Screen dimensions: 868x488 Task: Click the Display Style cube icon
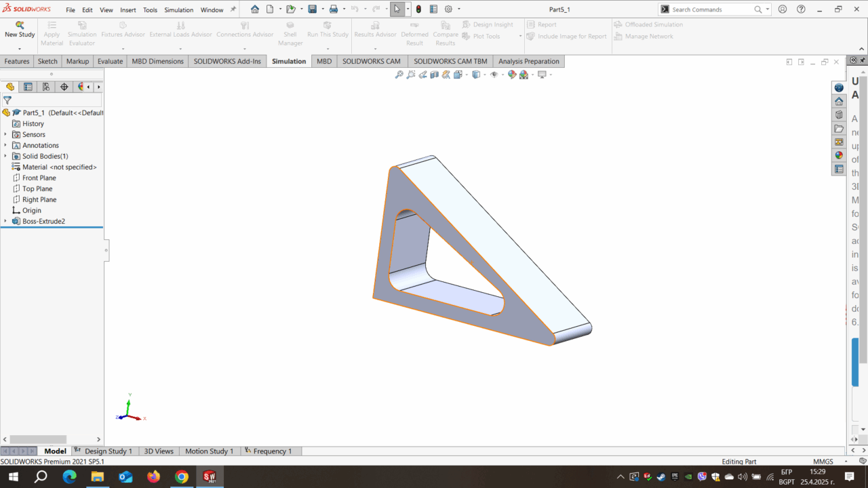[476, 75]
